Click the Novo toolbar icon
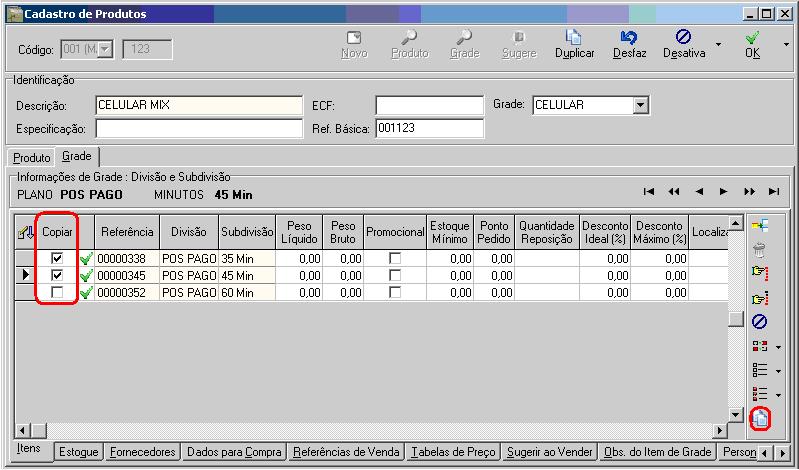 pos(354,38)
